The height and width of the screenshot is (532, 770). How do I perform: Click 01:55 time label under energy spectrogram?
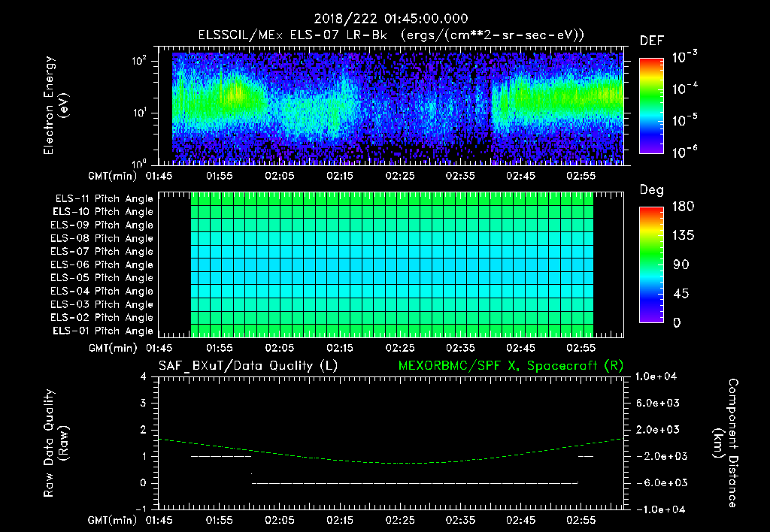(x=219, y=176)
